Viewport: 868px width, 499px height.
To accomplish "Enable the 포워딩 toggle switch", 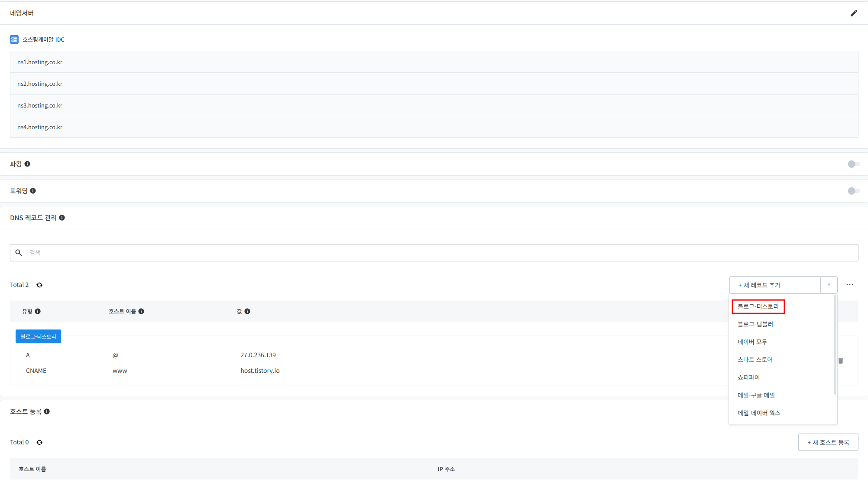I will pyautogui.click(x=853, y=191).
